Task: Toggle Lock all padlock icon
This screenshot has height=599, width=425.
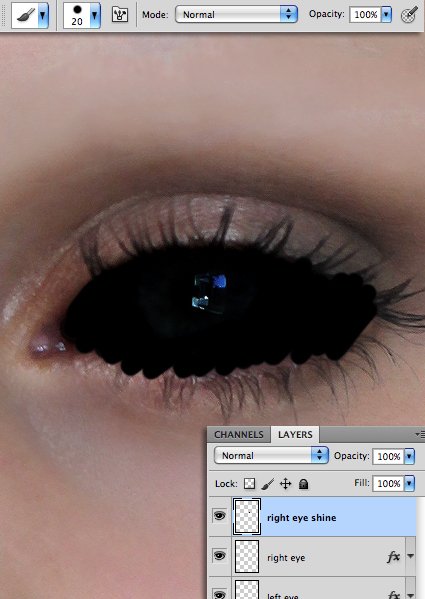Action: coord(304,484)
